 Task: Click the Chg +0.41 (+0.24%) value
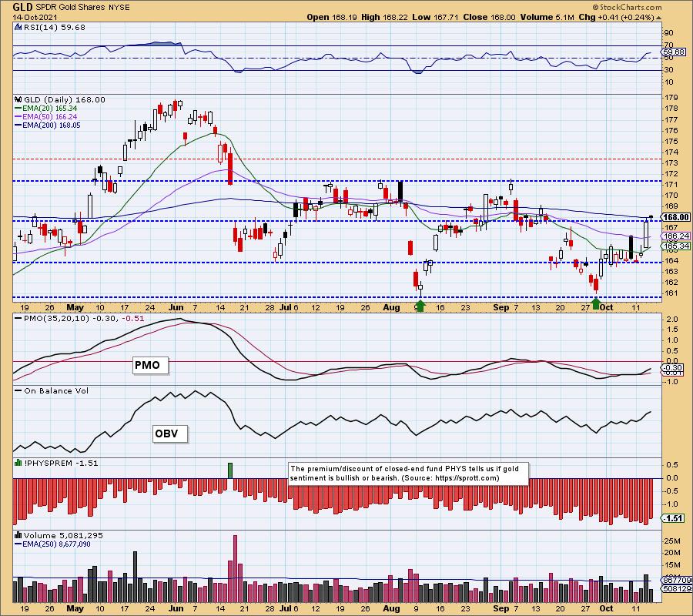tap(616, 17)
